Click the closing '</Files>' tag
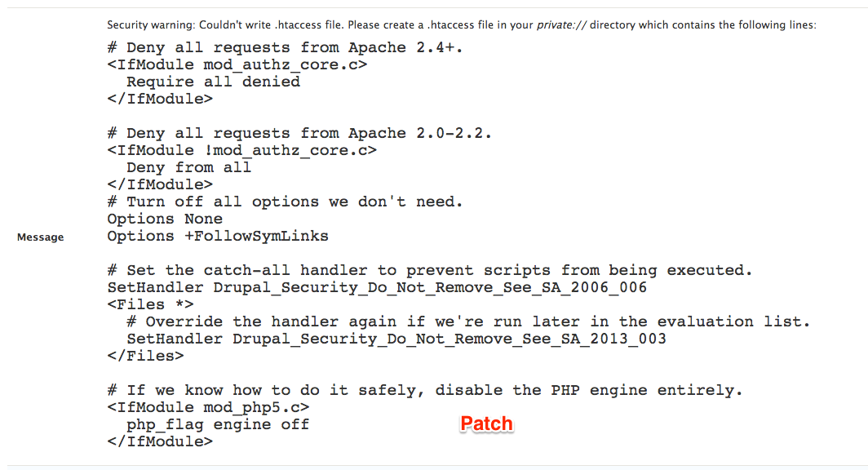The image size is (868, 470). 145,356
